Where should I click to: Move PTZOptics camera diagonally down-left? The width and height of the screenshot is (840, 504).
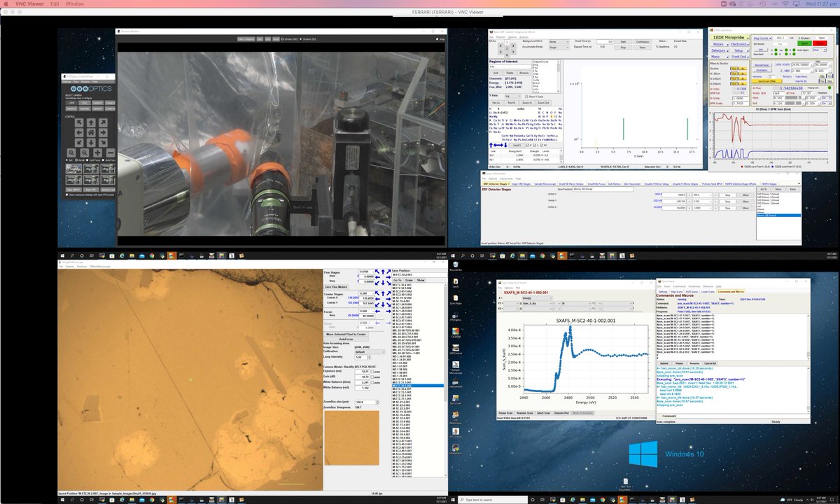79,143
